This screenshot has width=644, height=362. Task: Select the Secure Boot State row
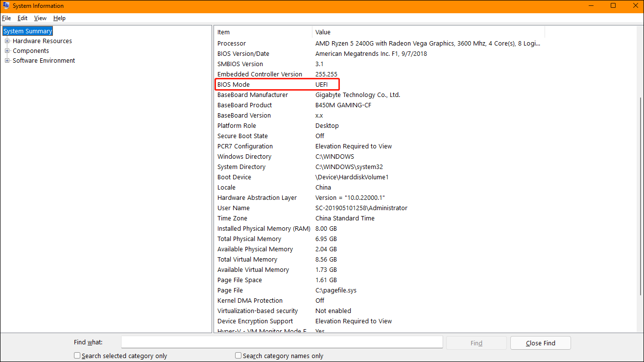(380, 136)
